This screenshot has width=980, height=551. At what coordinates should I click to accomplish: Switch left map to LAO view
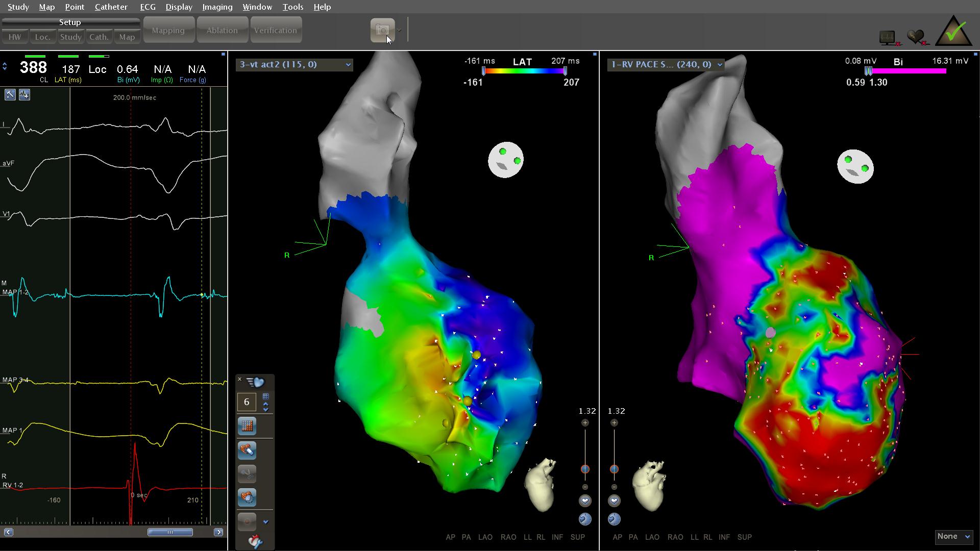[x=485, y=537]
